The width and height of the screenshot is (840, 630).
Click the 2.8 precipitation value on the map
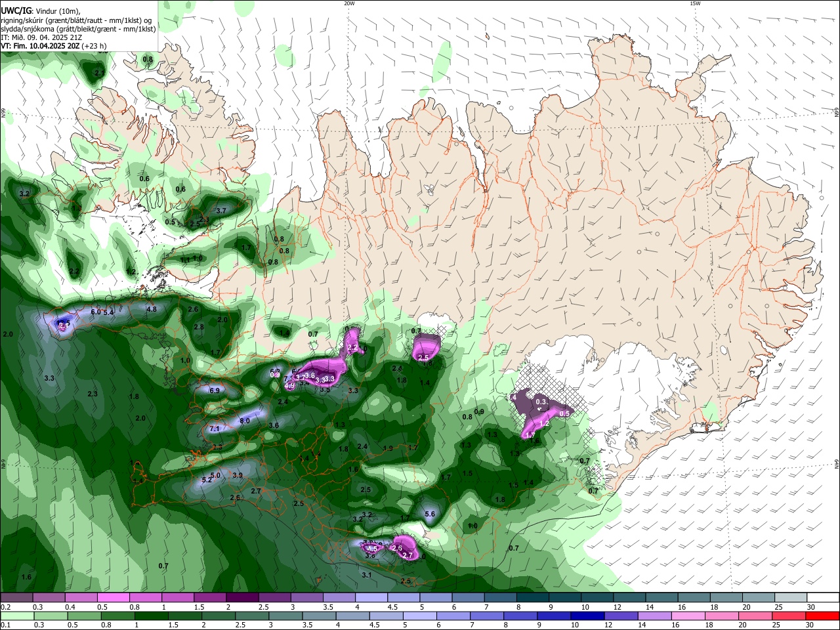point(199,327)
